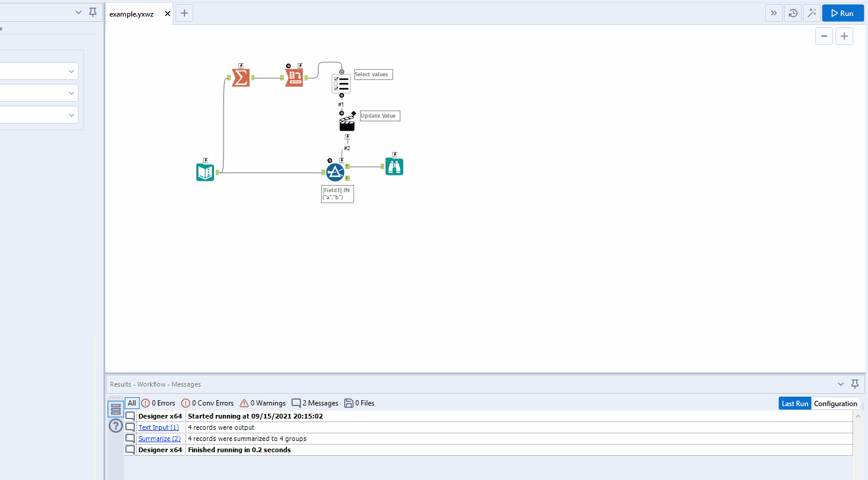The height and width of the screenshot is (480, 868).
Task: Expand the first configuration dropdown
Action: [39, 72]
